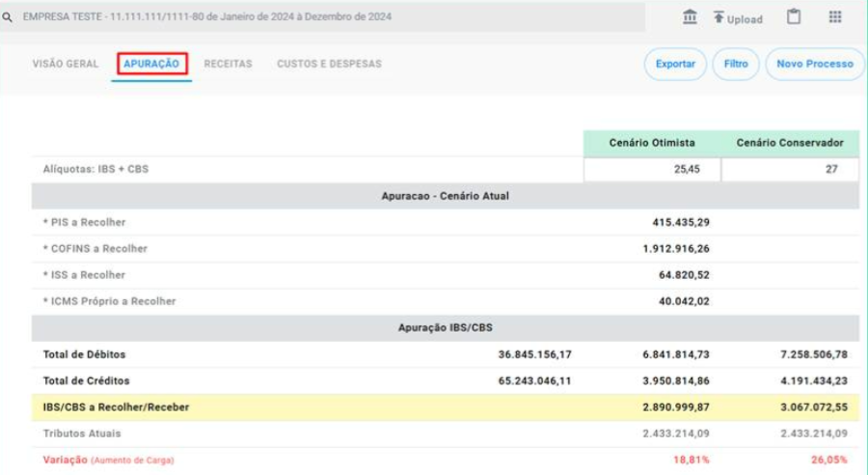Screen dimensions: 868x475
Task: Select the Total de Créditos label
Action: pos(87,380)
